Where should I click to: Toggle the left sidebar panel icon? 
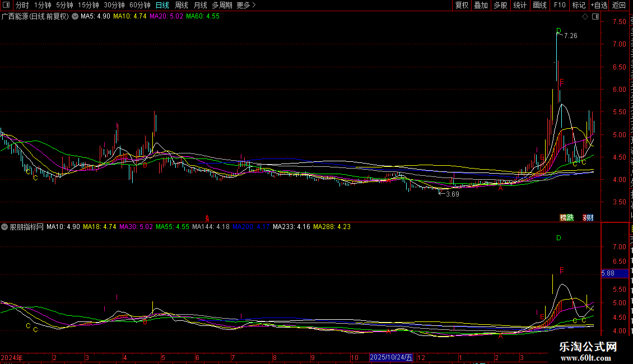coord(6,5)
